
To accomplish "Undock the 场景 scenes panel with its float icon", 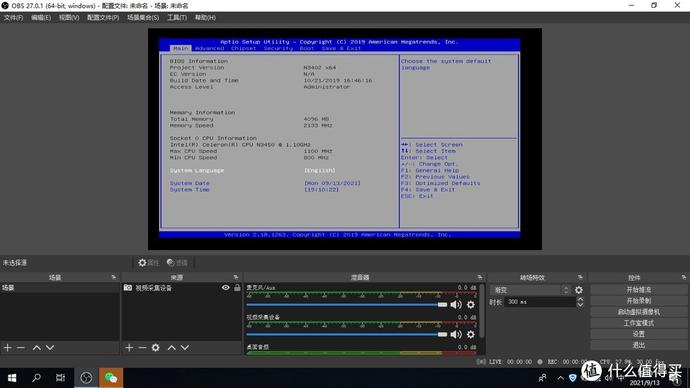I will click(x=114, y=277).
